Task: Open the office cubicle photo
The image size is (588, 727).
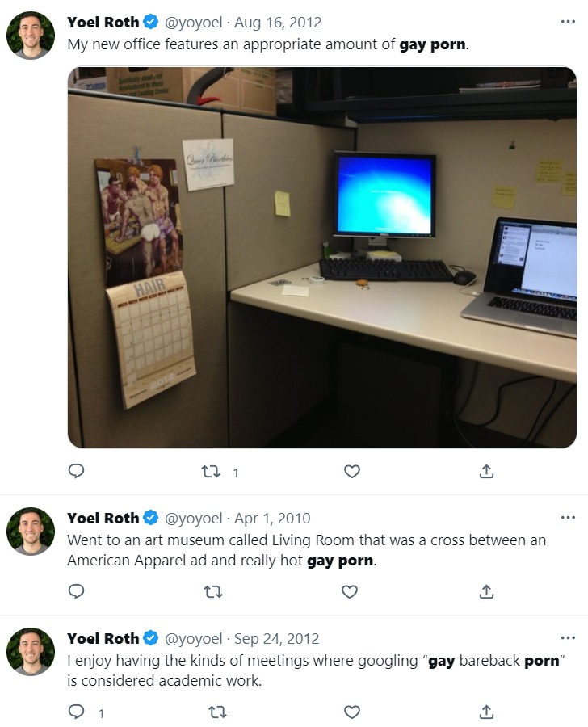Action: point(321,258)
